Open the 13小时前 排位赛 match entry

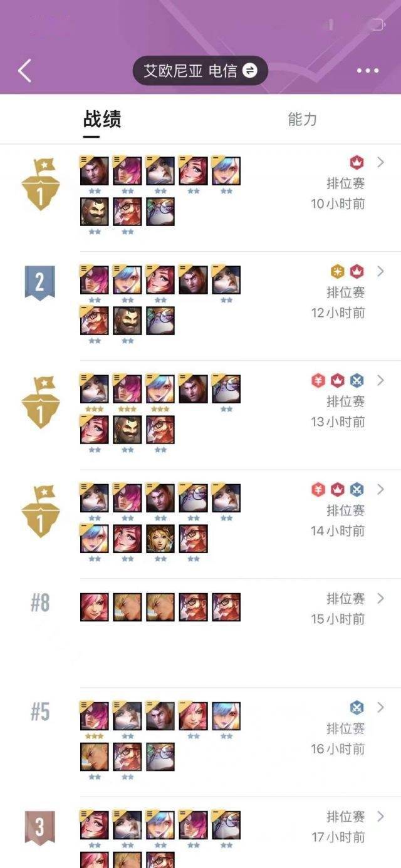pos(200,415)
